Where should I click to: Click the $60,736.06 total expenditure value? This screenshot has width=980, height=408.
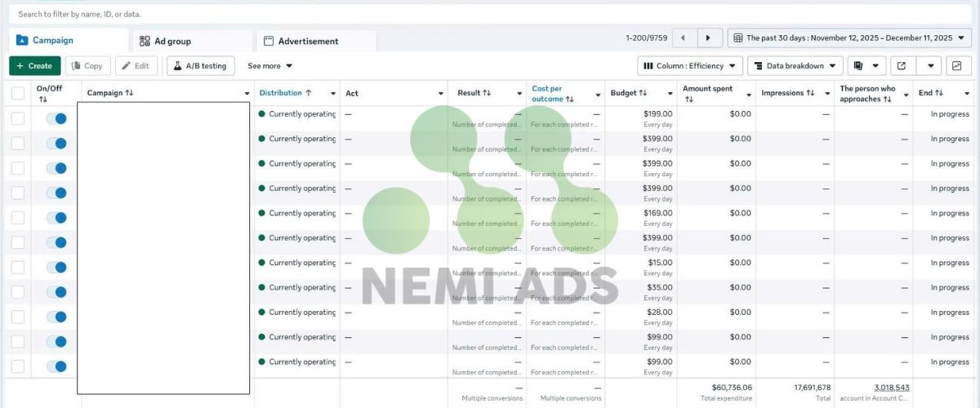pos(732,388)
